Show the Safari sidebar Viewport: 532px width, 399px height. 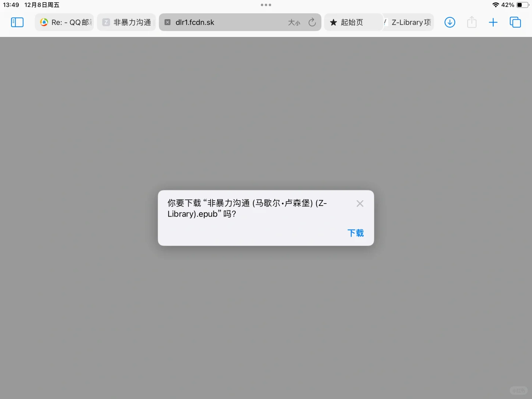[17, 22]
